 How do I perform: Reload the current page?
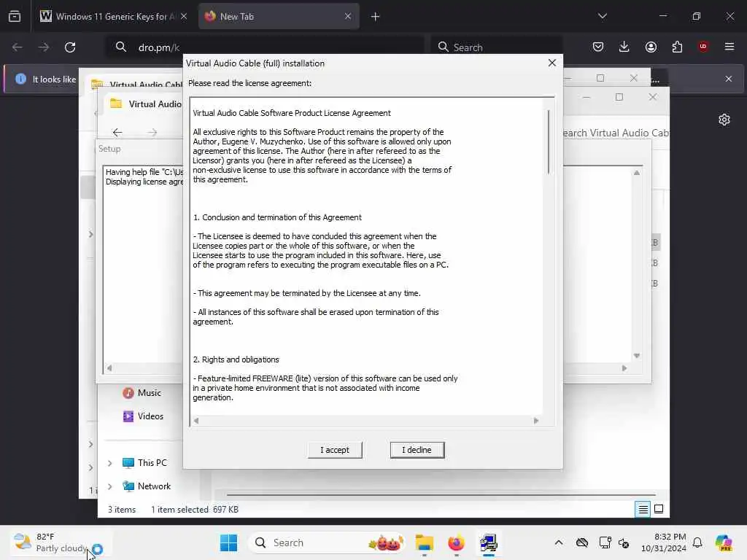click(x=70, y=47)
